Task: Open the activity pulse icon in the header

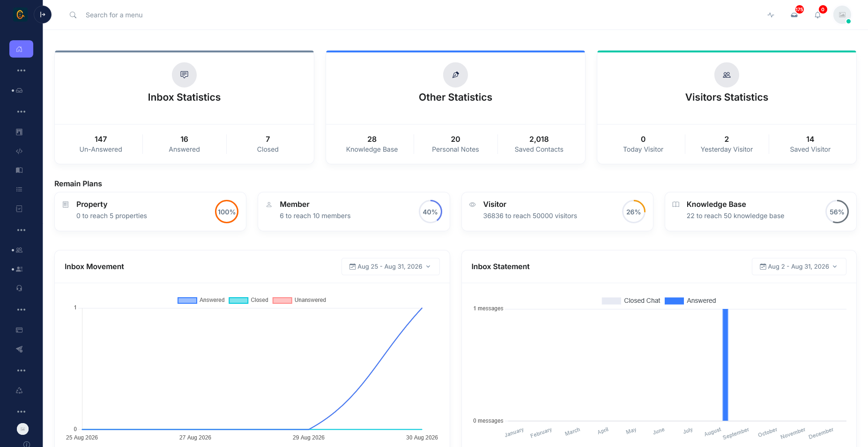Action: point(771,15)
